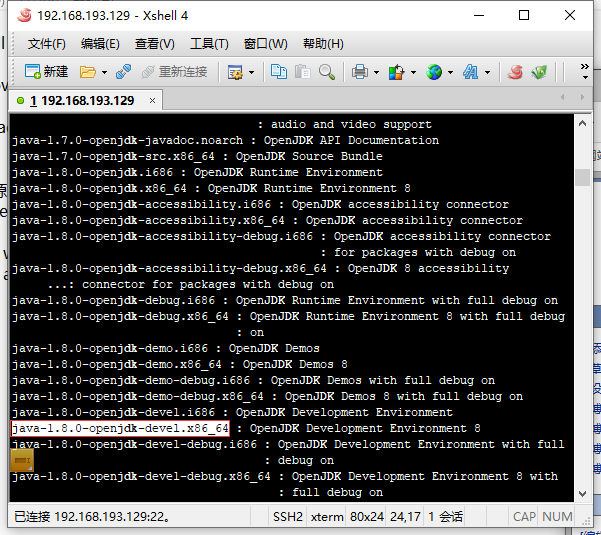Maximize the Xshell window
The image size is (601, 535).
(x=524, y=15)
